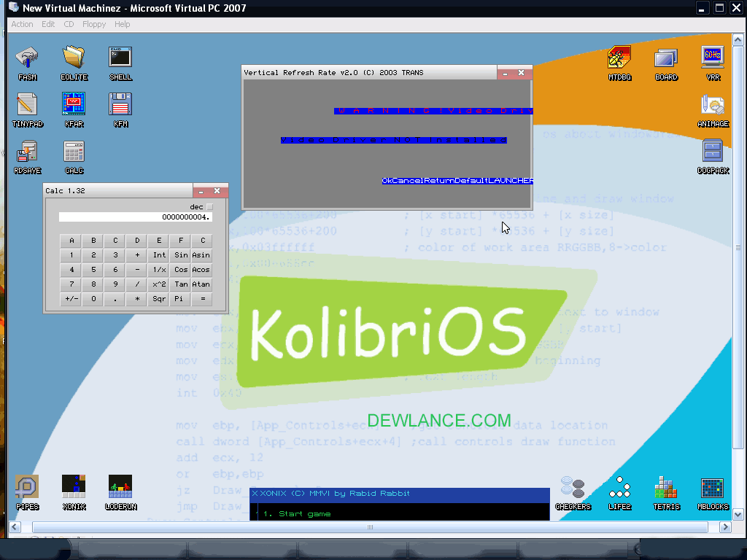
Task: Click the Virtual PC title bar icon
Action: pos(14,7)
